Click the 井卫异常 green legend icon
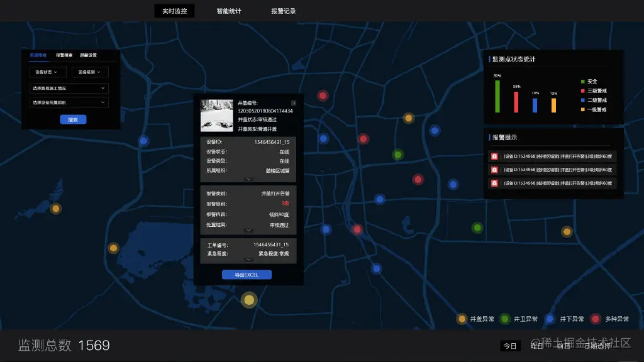 tap(505, 319)
